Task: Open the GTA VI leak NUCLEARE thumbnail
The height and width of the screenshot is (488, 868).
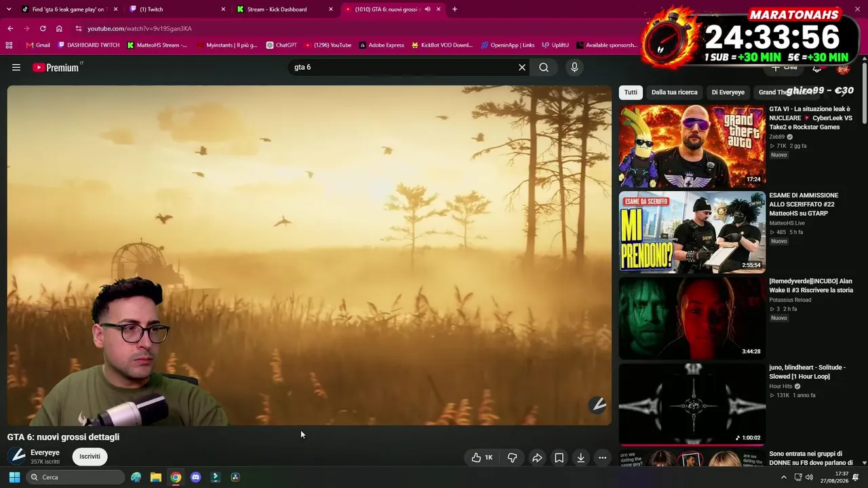Action: point(692,146)
